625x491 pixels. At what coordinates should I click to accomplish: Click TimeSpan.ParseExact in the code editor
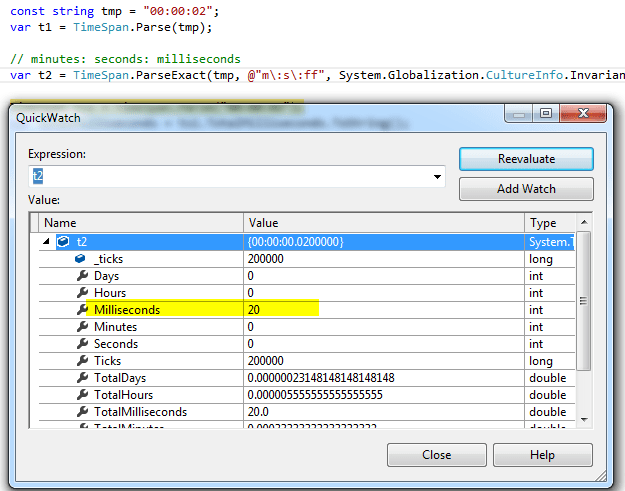click(140, 75)
